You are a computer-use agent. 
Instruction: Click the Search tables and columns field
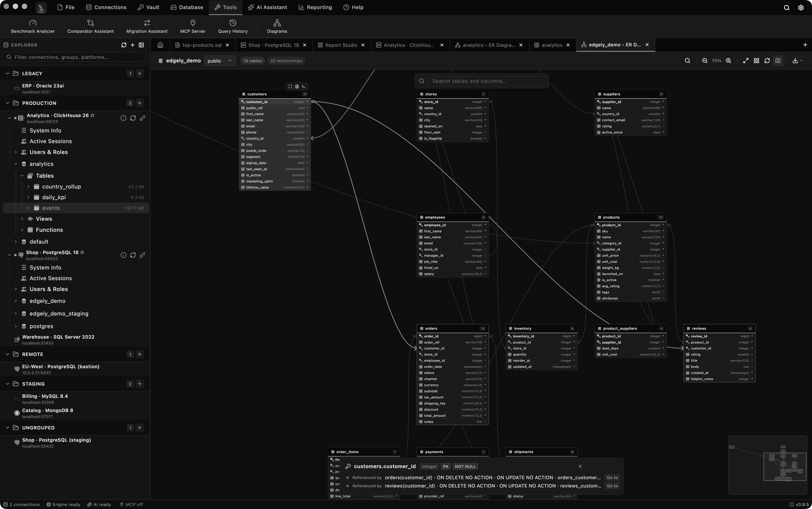pyautogui.click(x=488, y=81)
